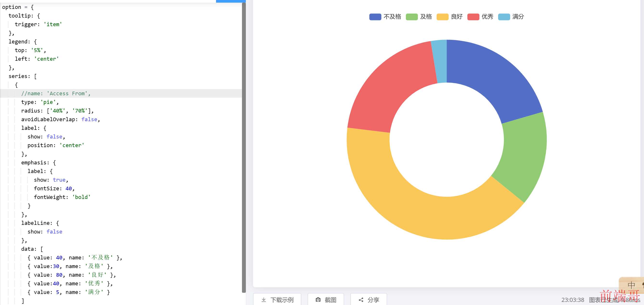Screen dimensions: 644x305
Task: Click the data row named 不及格
Action: click(75, 257)
